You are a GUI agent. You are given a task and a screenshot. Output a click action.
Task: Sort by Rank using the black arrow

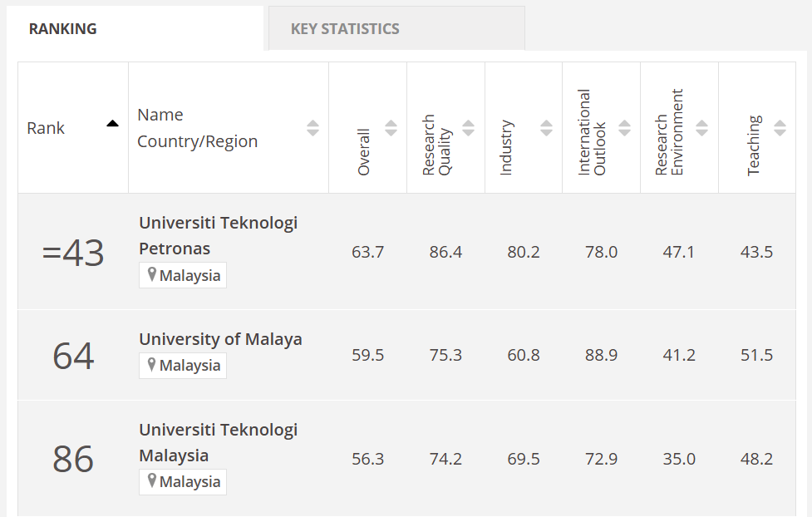click(112, 123)
